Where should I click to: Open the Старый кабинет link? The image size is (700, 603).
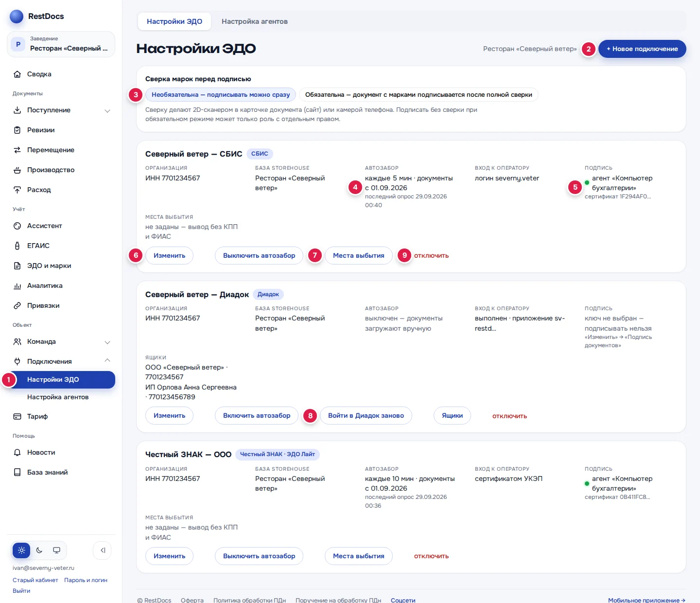pyautogui.click(x=35, y=580)
